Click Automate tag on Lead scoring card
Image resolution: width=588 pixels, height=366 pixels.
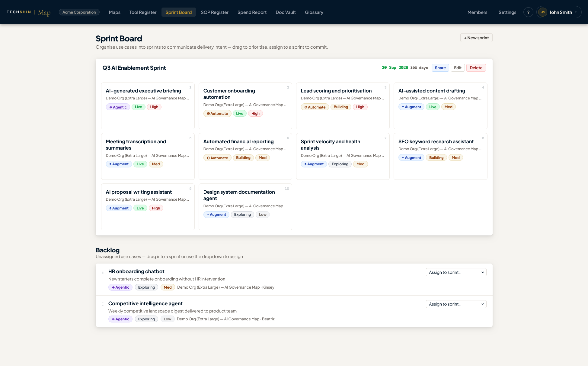point(315,107)
